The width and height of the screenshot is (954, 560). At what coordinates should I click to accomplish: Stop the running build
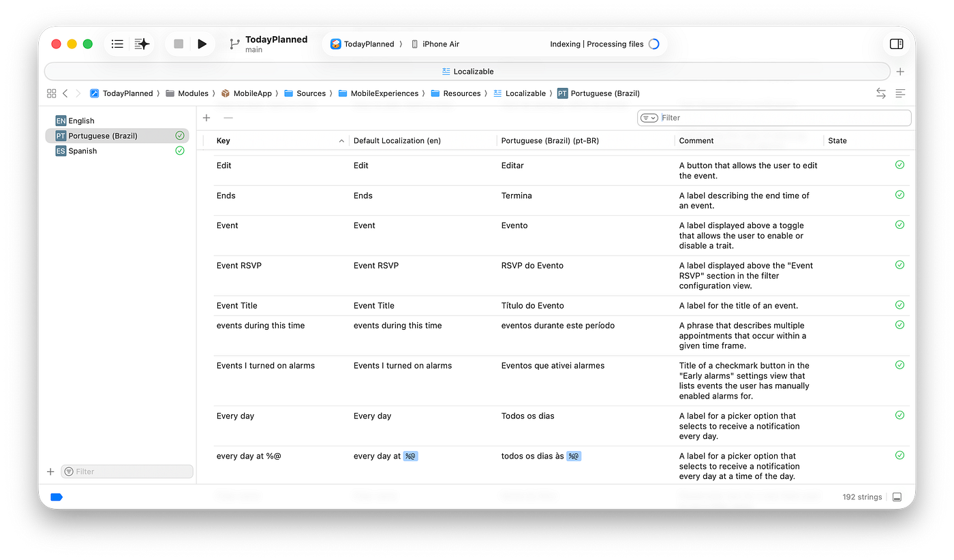tap(179, 44)
